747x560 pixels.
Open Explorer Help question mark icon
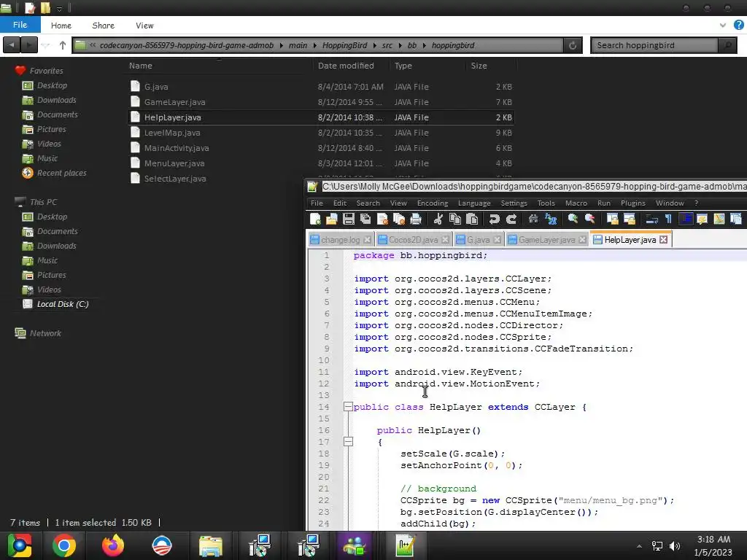pyautogui.click(x=739, y=26)
